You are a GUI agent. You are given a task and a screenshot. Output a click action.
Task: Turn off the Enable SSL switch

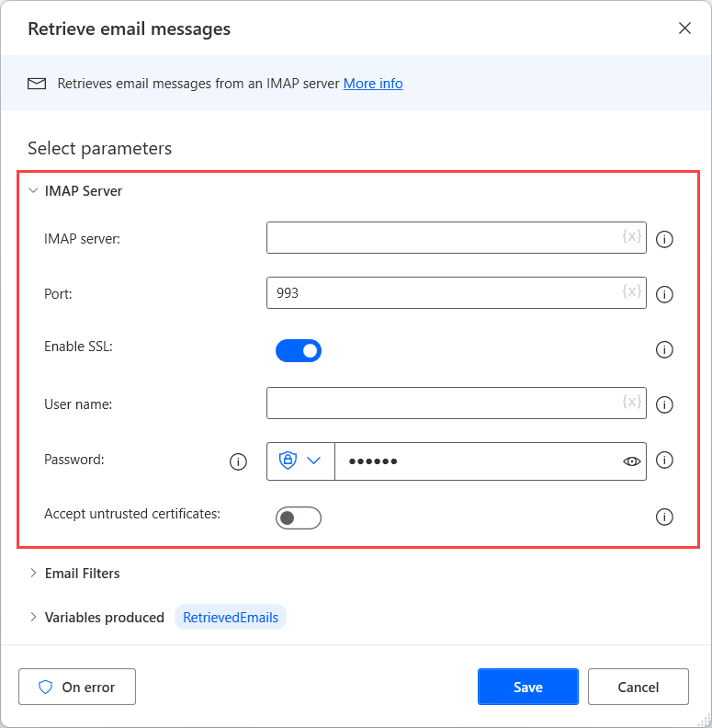click(299, 350)
